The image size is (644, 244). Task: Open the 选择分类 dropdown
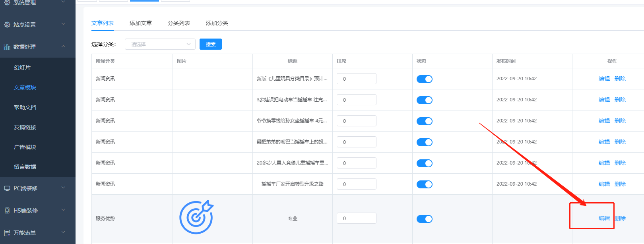pyautogui.click(x=160, y=44)
